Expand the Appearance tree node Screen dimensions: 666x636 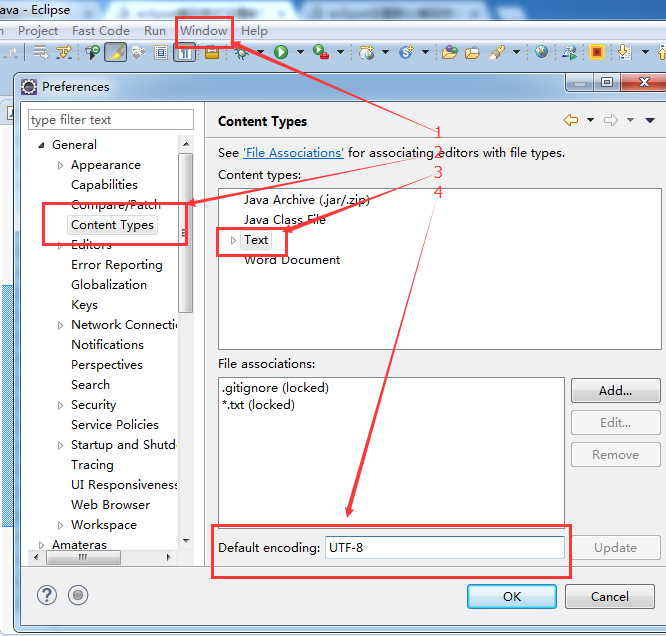[x=60, y=165]
